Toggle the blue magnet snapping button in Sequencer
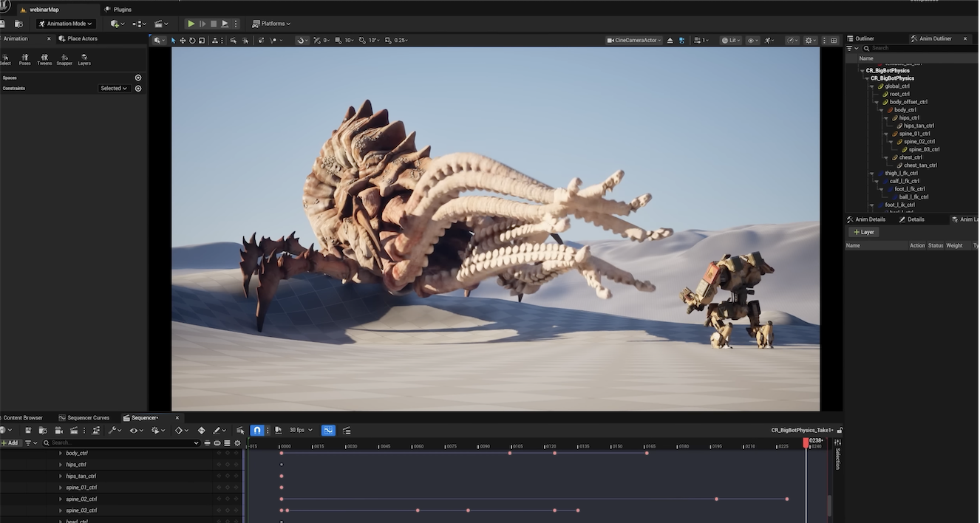The width and height of the screenshot is (980, 523). 257,430
